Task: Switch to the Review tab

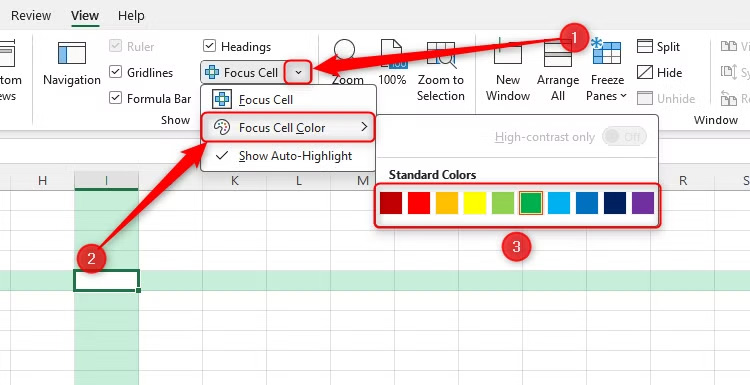Action: tap(31, 15)
